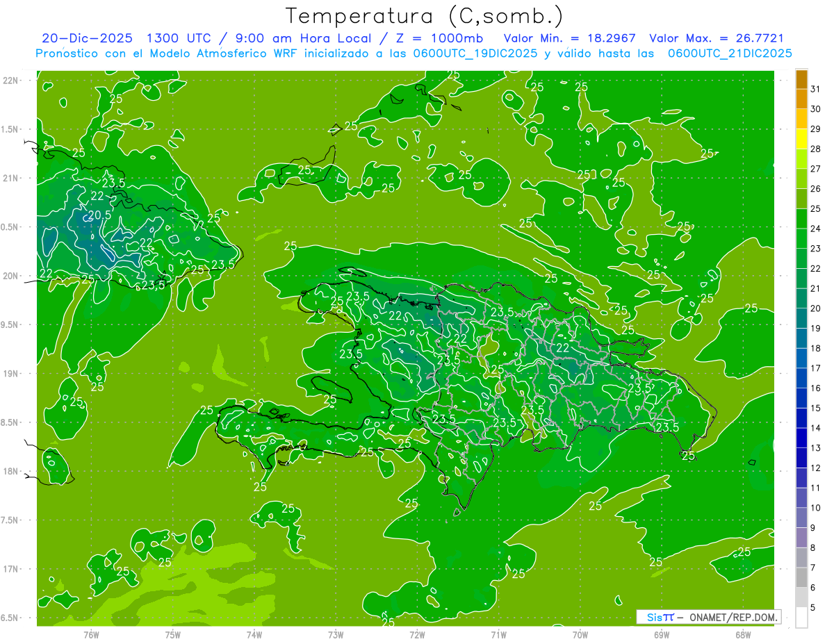Select the dark blue swatch between 12 and 13
The image size is (834, 644).
click(801, 458)
